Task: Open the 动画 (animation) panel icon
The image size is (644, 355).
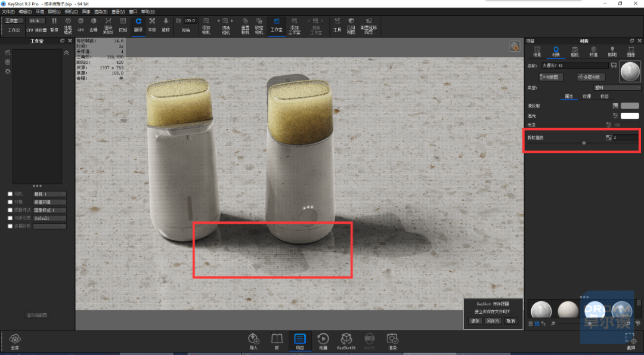Action: [x=323, y=342]
